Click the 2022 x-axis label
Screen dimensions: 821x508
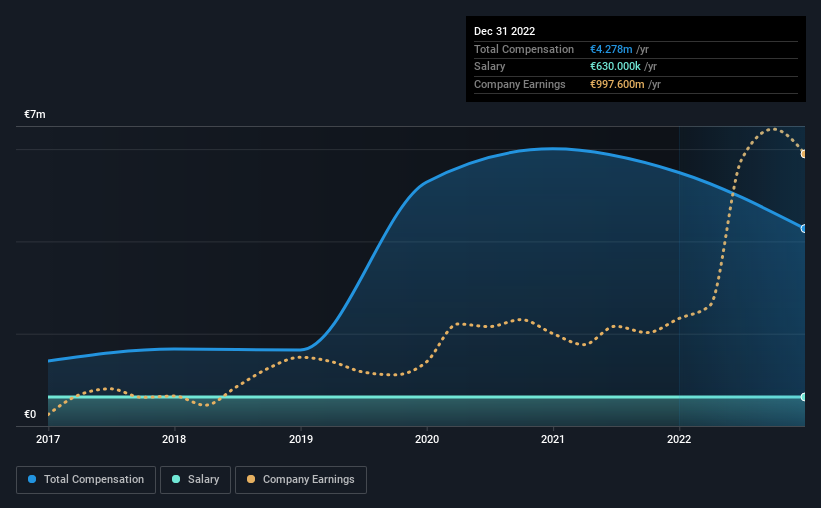coord(679,439)
